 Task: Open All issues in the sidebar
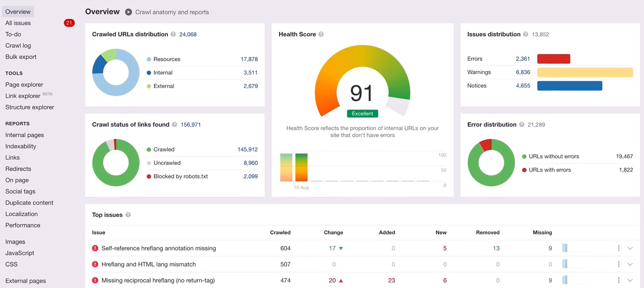pyautogui.click(x=18, y=23)
